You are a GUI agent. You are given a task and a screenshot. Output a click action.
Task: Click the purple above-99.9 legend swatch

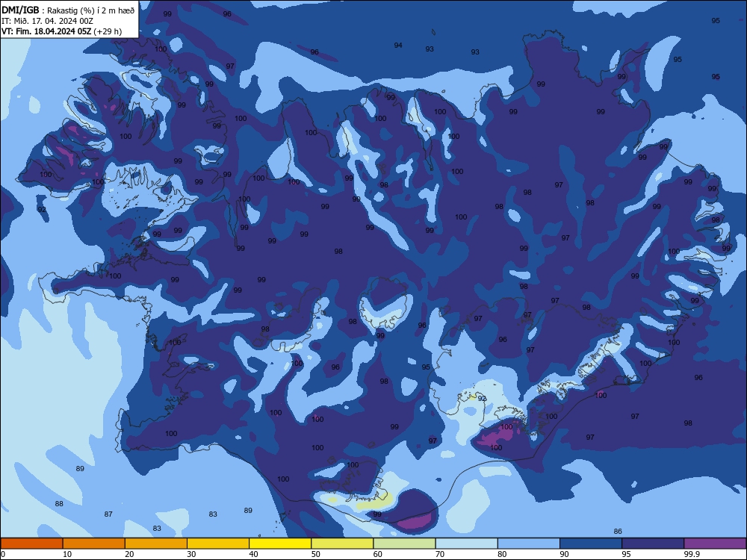point(715,544)
